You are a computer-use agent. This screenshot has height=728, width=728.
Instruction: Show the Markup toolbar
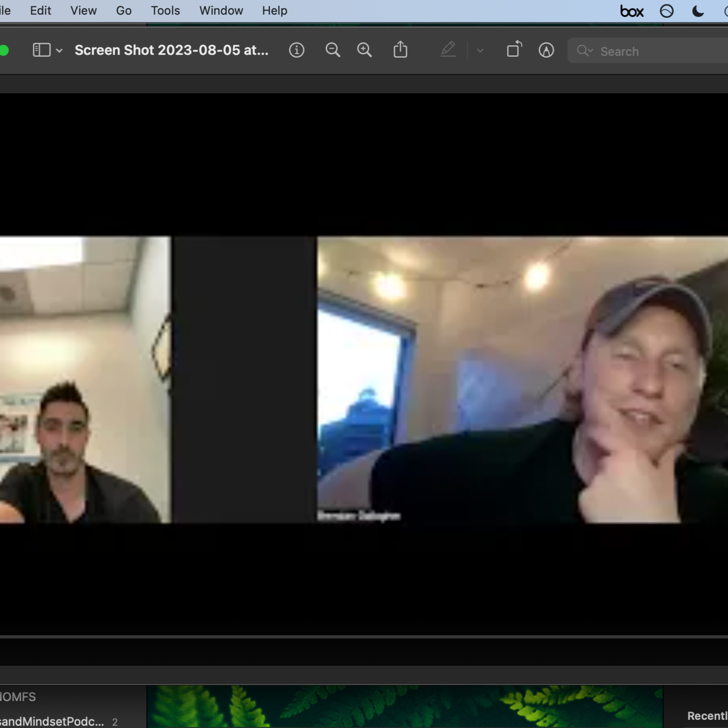point(546,50)
